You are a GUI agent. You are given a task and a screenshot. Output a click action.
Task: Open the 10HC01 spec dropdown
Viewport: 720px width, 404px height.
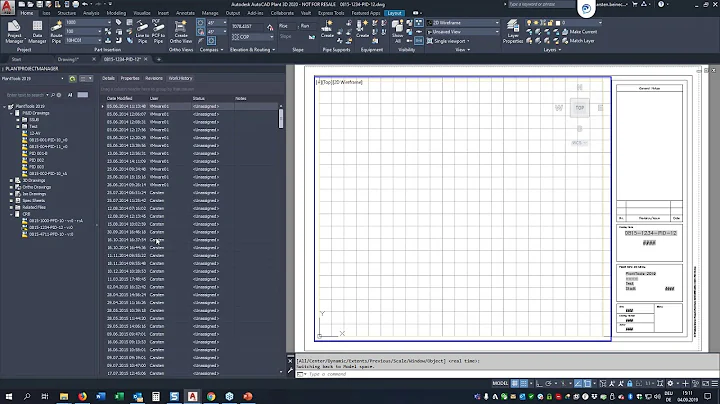[83, 40]
